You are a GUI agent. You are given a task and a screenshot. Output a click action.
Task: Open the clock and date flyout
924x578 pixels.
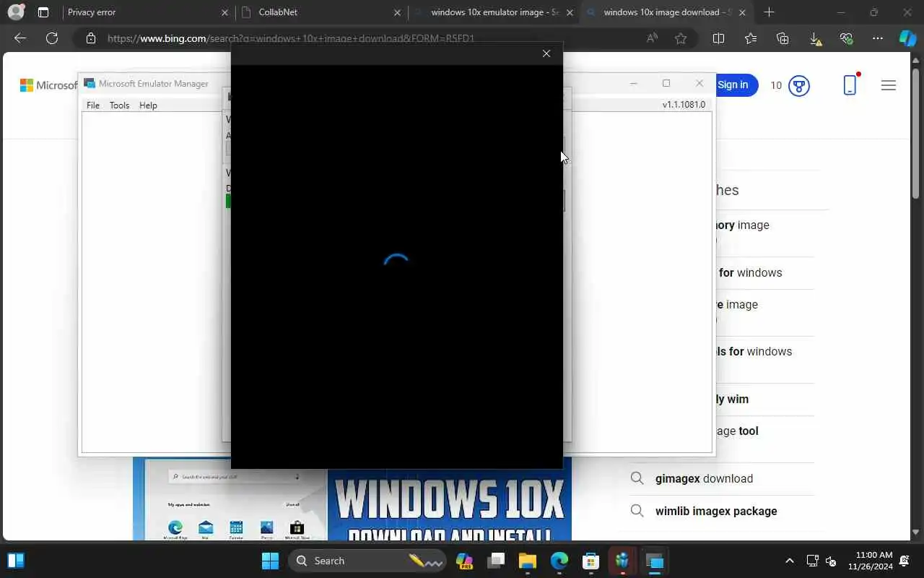coord(871,561)
